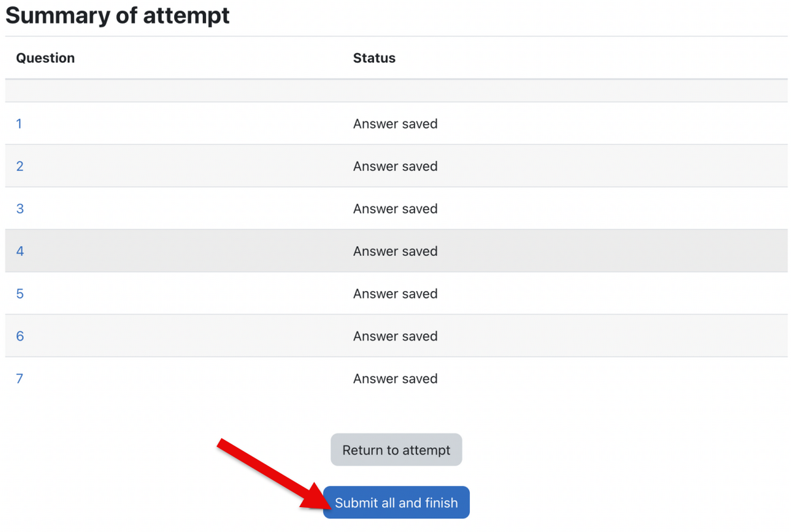
Task: Click the Status column header
Action: pyautogui.click(x=374, y=58)
